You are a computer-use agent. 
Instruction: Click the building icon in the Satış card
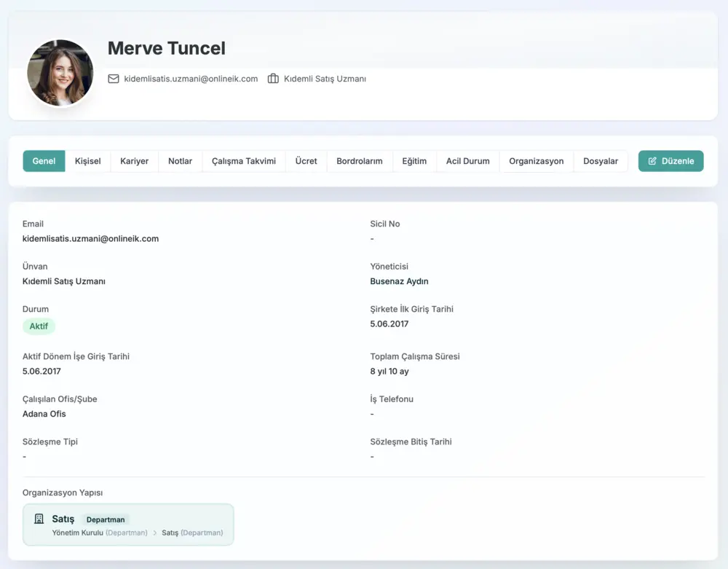(x=39, y=519)
